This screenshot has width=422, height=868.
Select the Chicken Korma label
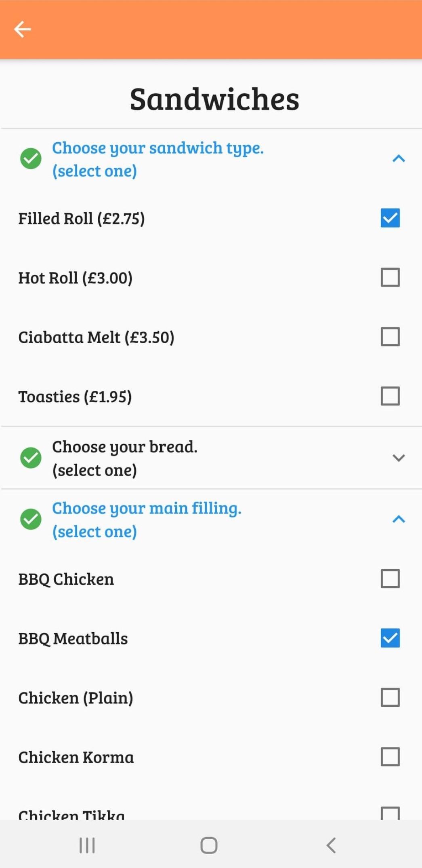coord(76,757)
